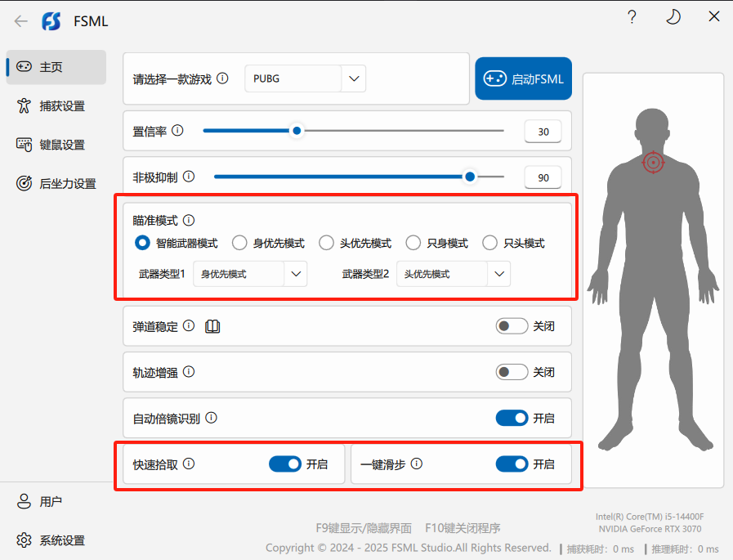Click the 弹道稳定 manual book icon
This screenshot has height=560, width=733.
click(212, 326)
